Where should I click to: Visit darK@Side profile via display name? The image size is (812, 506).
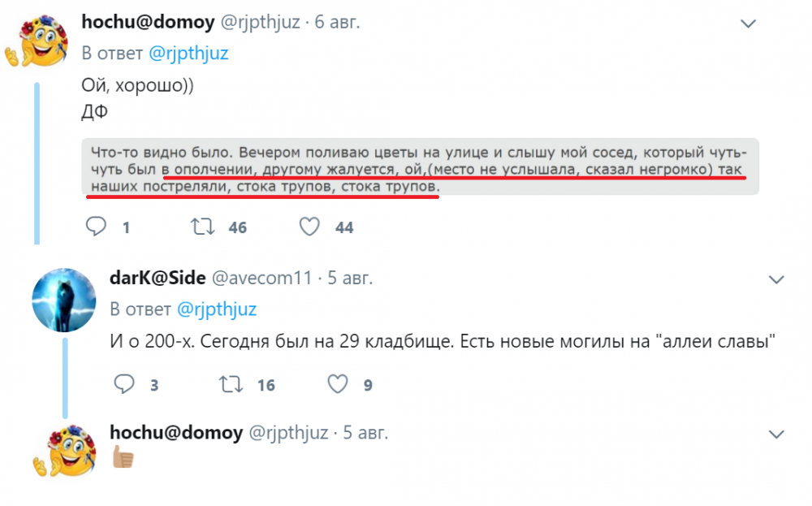click(x=157, y=278)
